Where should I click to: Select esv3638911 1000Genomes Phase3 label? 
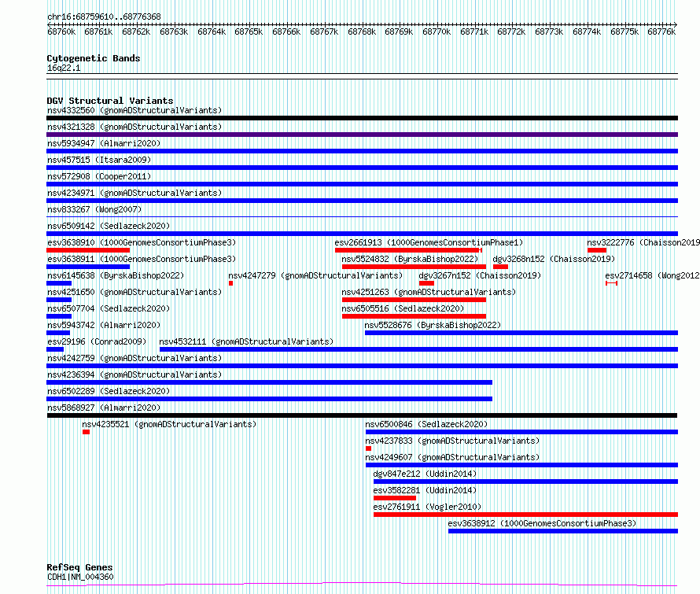point(142,259)
